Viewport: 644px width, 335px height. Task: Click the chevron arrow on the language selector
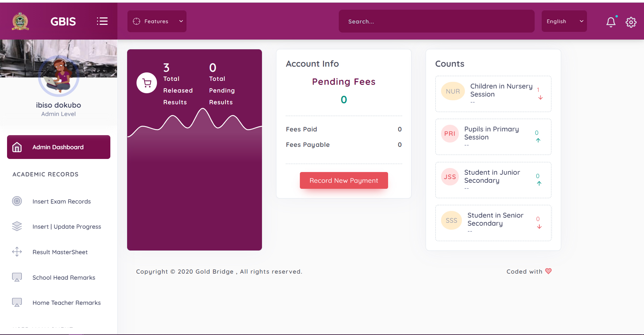click(x=581, y=21)
